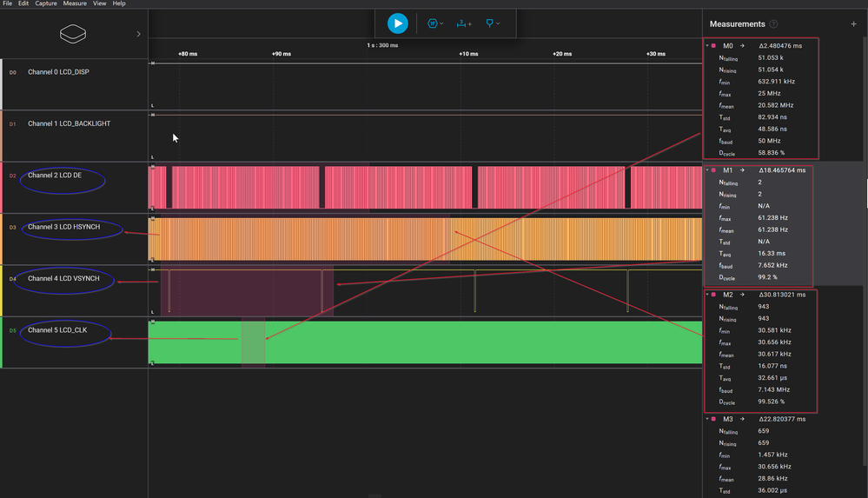868x498 pixels.
Task: Collapse the M3 measurement section
Action: [707, 419]
